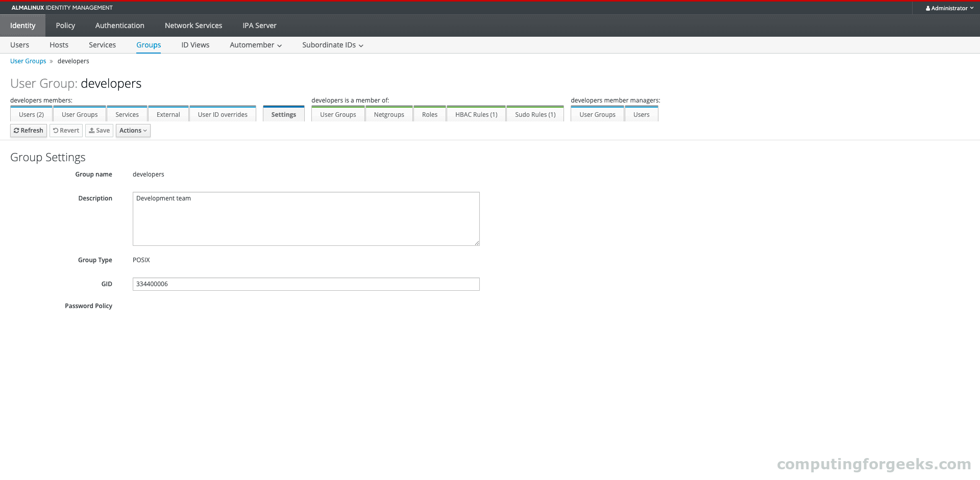Image resolution: width=980 pixels, height=480 pixels.
Task: Expand the Subordinate IDs menu
Action: click(x=332, y=45)
